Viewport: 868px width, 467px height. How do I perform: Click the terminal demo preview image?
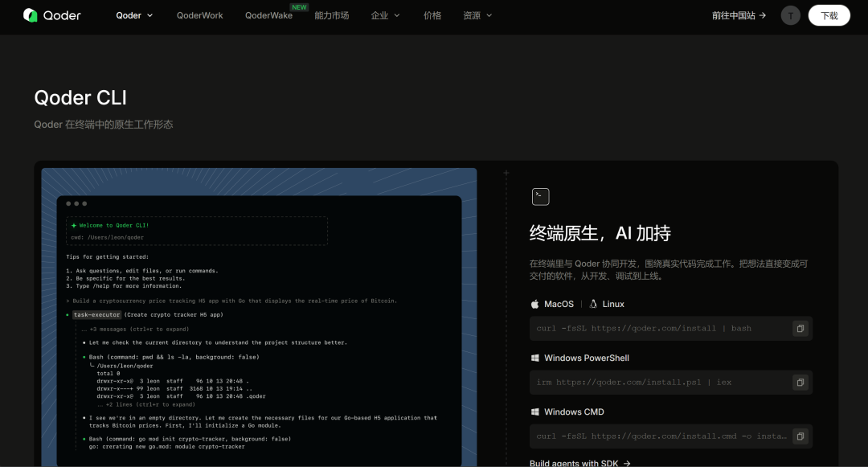coord(259,317)
